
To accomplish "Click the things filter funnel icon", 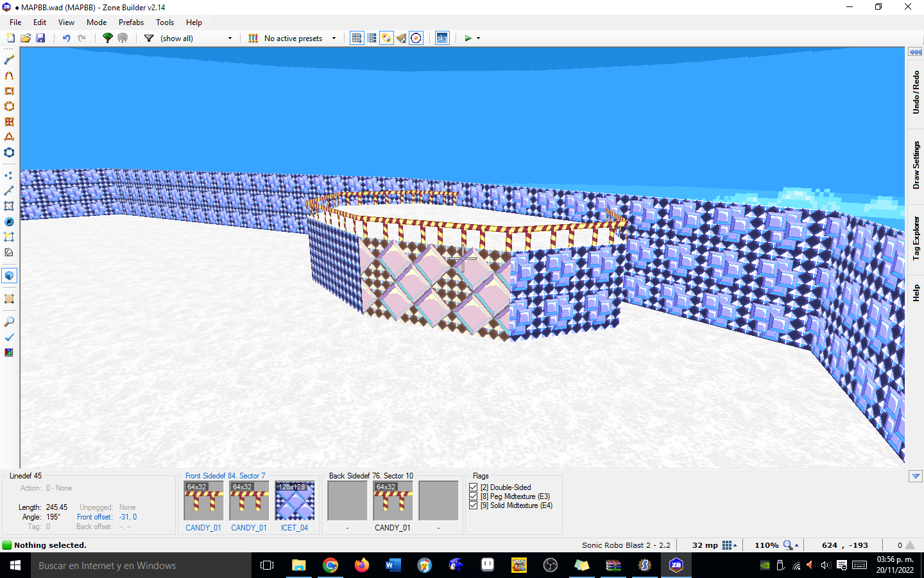I will (x=149, y=39).
